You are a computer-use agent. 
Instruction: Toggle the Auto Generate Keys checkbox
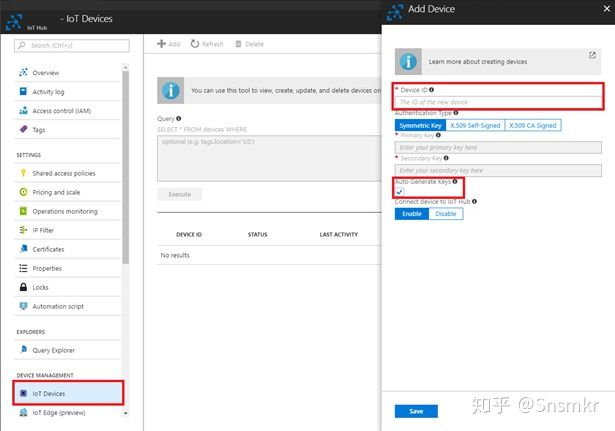(399, 192)
